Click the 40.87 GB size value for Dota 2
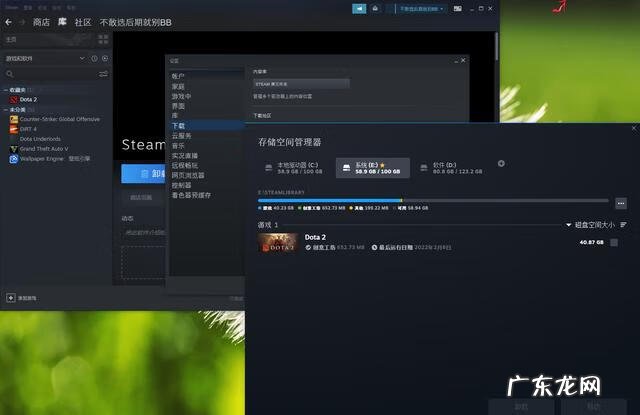Image resolution: width=640 pixels, height=415 pixels. [x=591, y=242]
